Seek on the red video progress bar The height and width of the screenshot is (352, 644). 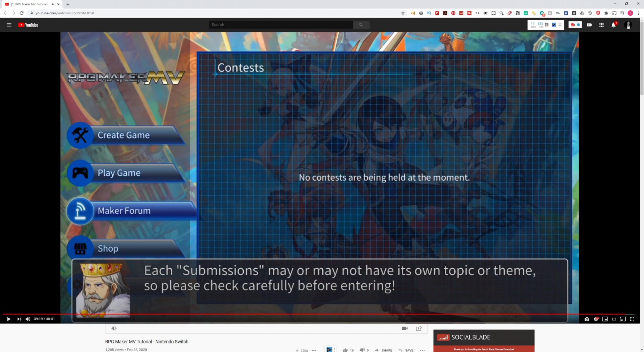(319, 314)
